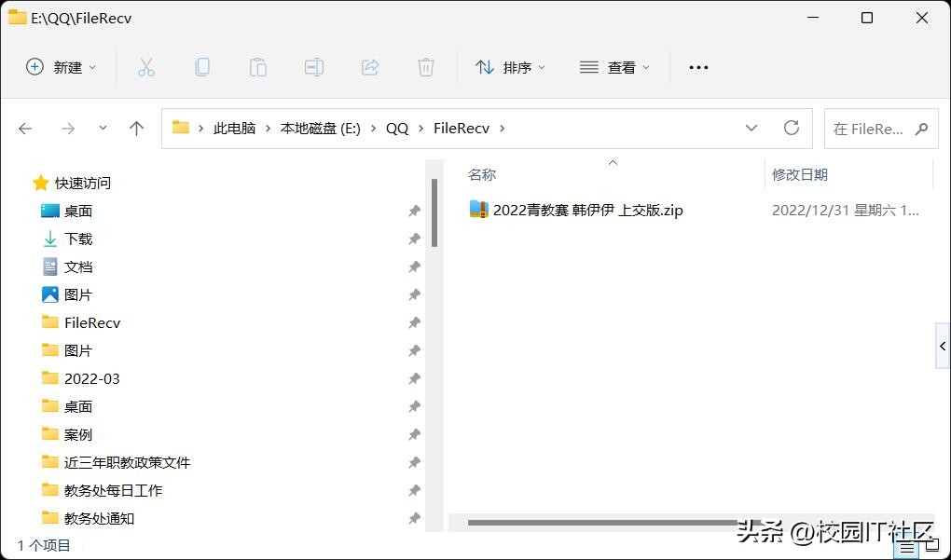Click the Refresh icon beside the address bar
Viewport: 951px width, 560px height.
pyautogui.click(x=792, y=128)
